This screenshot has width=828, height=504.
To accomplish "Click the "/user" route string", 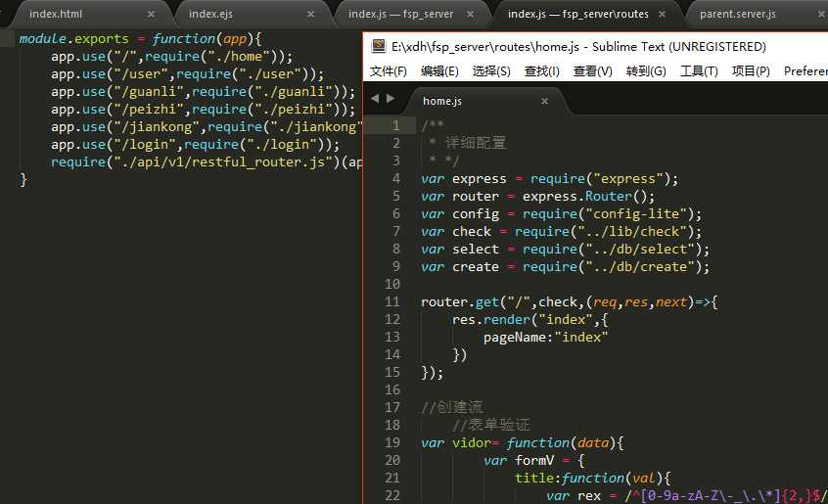I will coord(141,73).
